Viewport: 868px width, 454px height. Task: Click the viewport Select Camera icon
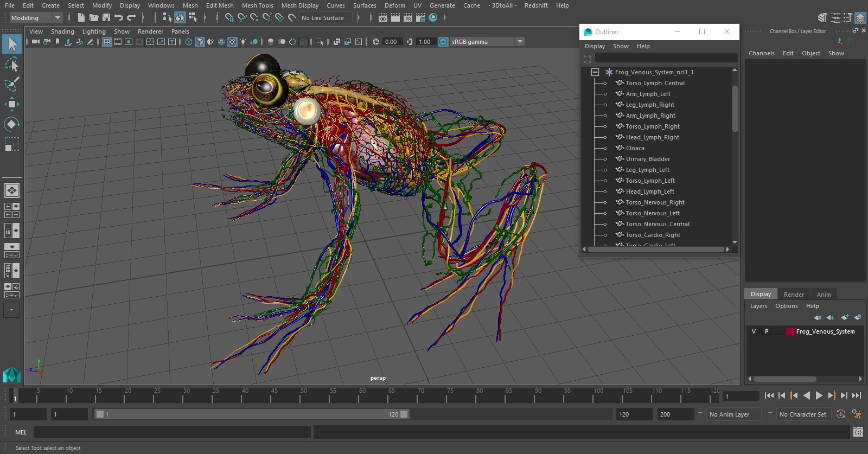pyautogui.click(x=35, y=42)
